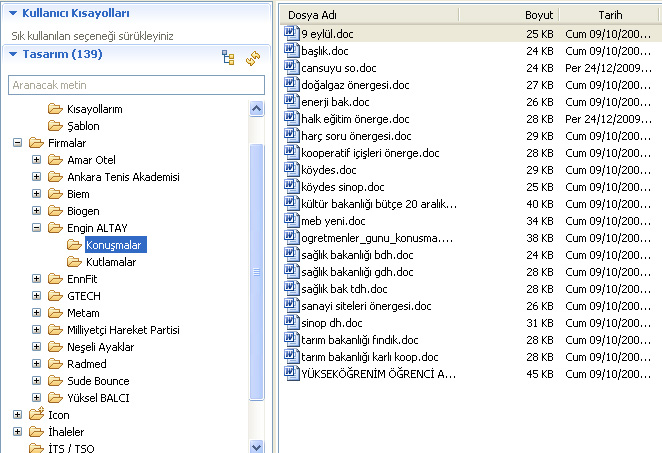The height and width of the screenshot is (453, 662).
Task: Click the Kutlamalar folder icon
Action: click(75, 261)
